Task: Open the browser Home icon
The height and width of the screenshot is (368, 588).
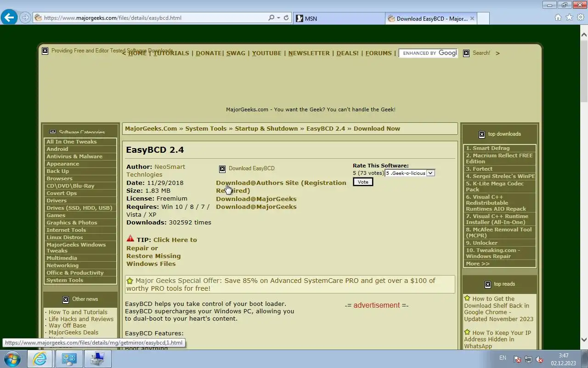Action: coord(558,17)
